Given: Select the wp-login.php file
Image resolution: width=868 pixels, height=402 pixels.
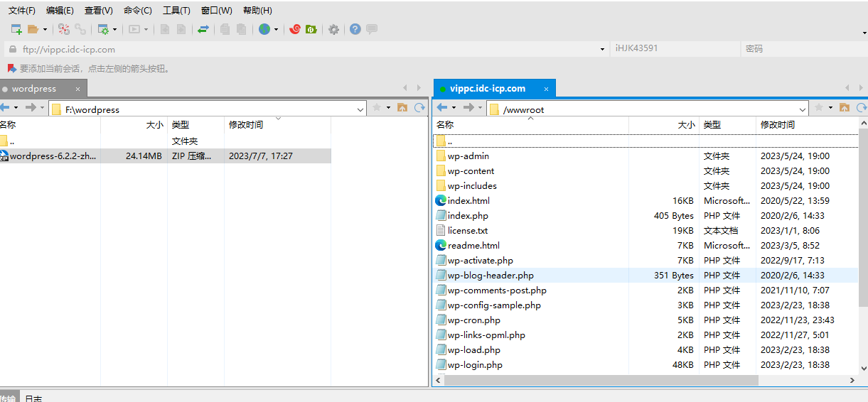Looking at the screenshot, I should point(645,364).
